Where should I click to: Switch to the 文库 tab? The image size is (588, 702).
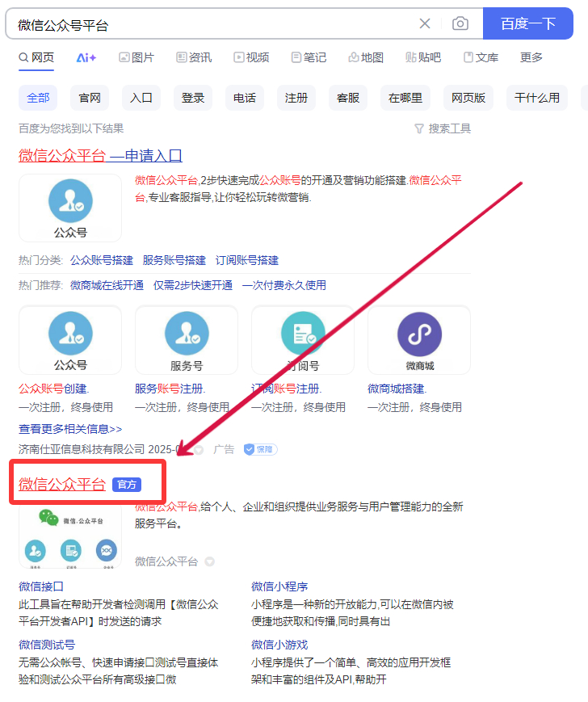(x=481, y=57)
